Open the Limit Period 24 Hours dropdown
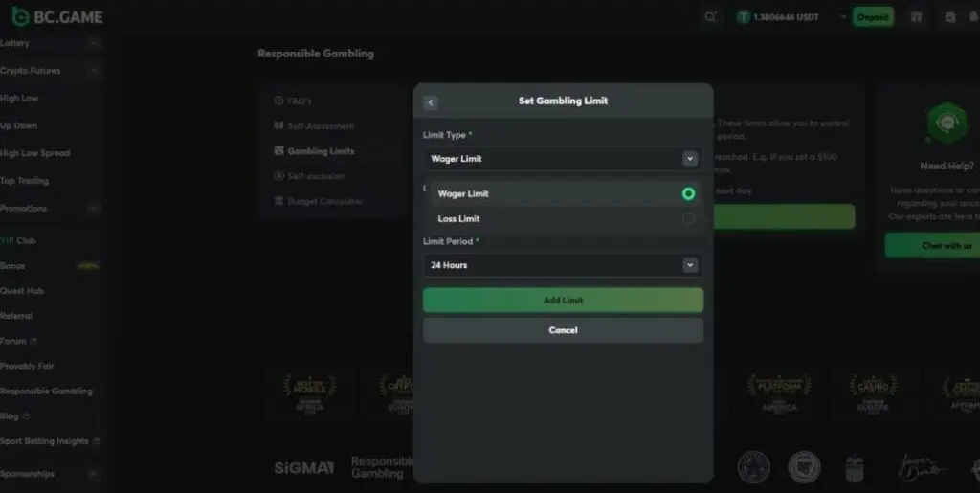980x493 pixels. 563,265
